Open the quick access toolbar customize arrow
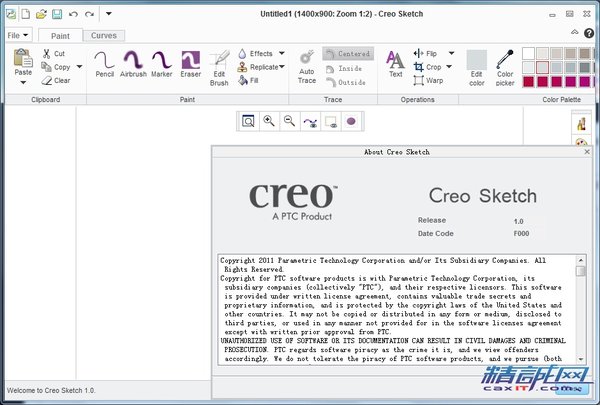This screenshot has height=405, width=600. [x=109, y=14]
